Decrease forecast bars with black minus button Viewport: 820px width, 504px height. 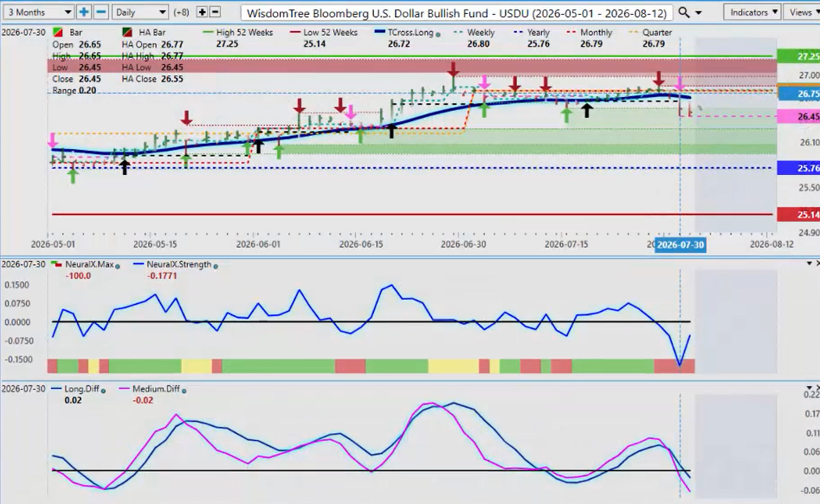click(x=215, y=12)
